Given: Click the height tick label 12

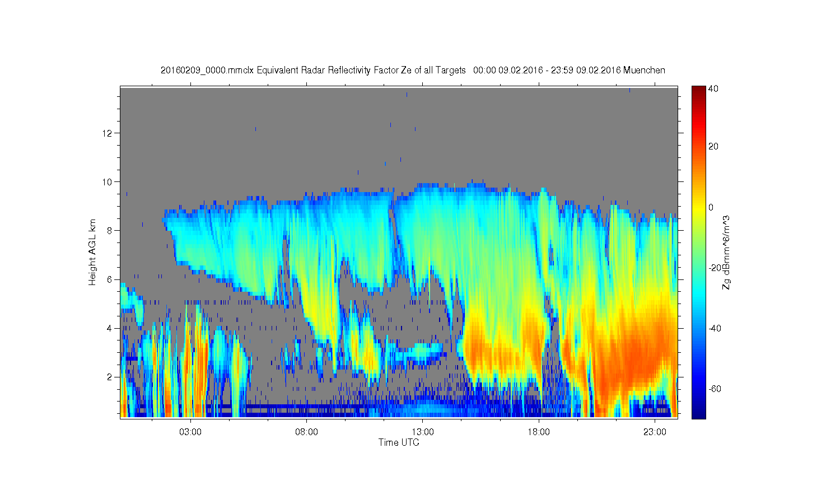Looking at the screenshot, I should [108, 133].
